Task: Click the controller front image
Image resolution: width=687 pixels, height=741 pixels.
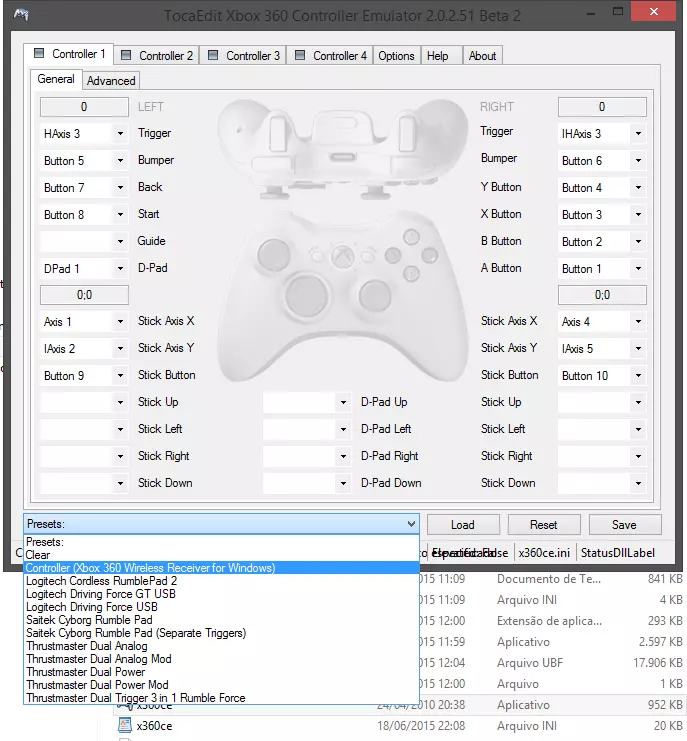Action: [x=344, y=298]
